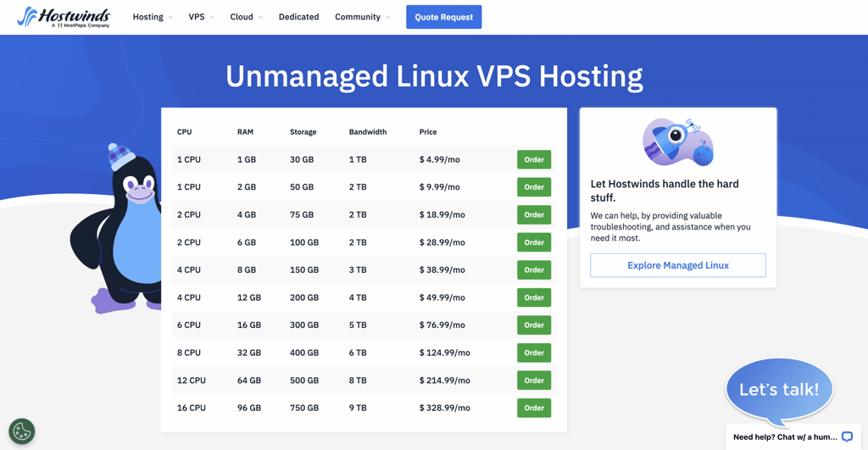This screenshot has height=450, width=868.
Task: Open the VPS nav item
Action: [197, 17]
